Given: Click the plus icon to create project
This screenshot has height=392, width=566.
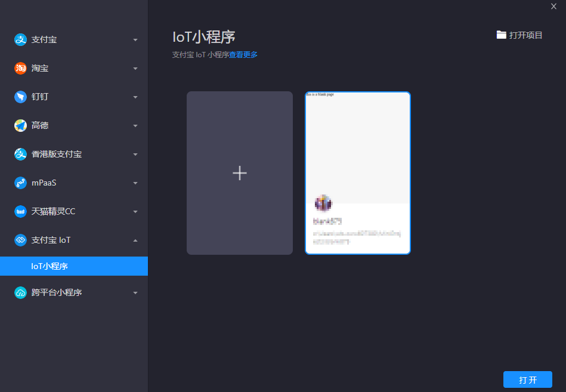Looking at the screenshot, I should coord(240,173).
